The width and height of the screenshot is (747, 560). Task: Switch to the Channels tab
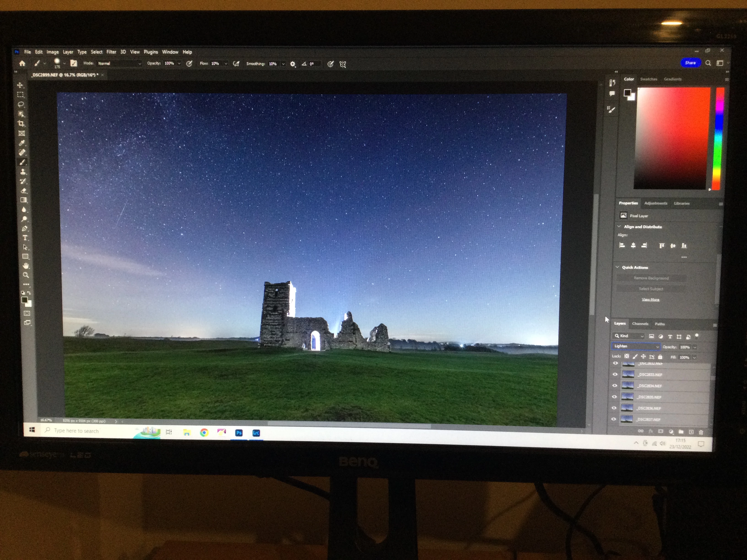click(x=640, y=324)
